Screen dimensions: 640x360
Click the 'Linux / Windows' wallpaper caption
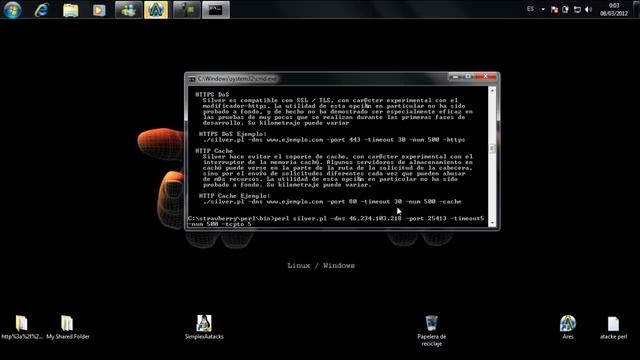321,266
